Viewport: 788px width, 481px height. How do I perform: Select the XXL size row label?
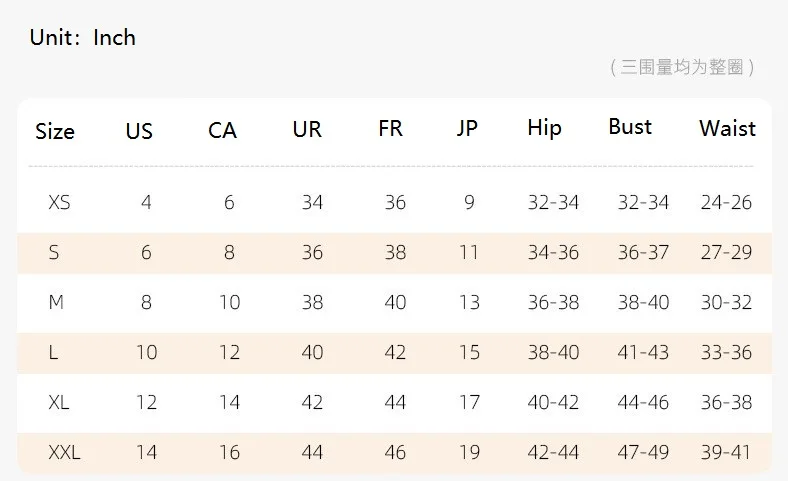64,452
